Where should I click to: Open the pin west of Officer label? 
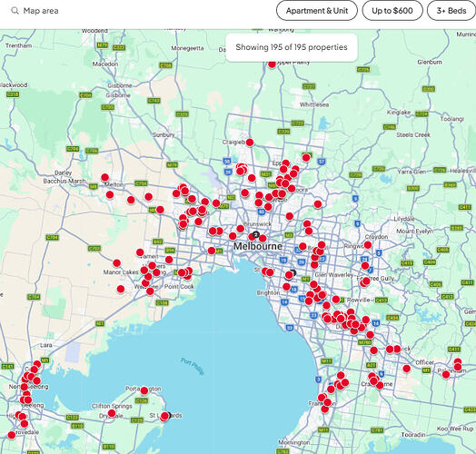tap(406, 369)
